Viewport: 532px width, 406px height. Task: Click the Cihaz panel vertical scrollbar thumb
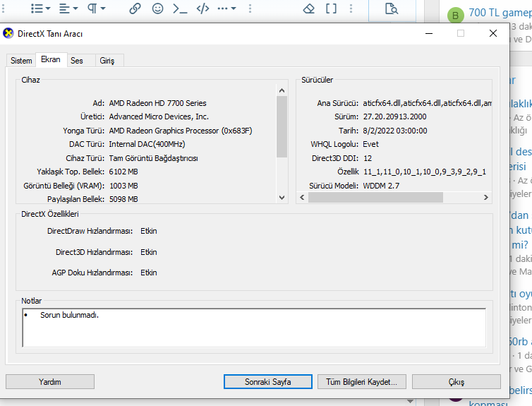pyautogui.click(x=282, y=126)
